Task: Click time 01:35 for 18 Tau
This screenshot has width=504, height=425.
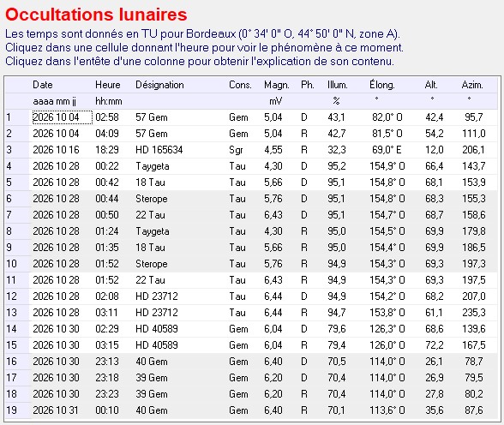Action: click(107, 248)
